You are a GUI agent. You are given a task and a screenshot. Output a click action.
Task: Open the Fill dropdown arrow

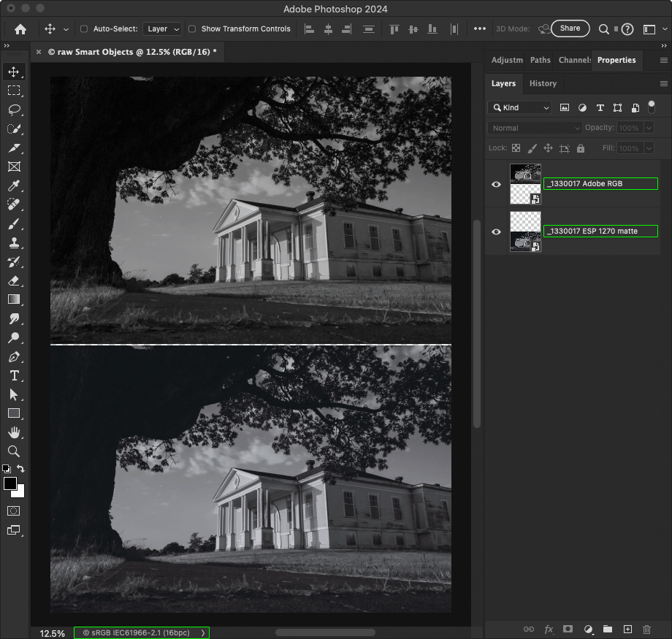click(649, 148)
